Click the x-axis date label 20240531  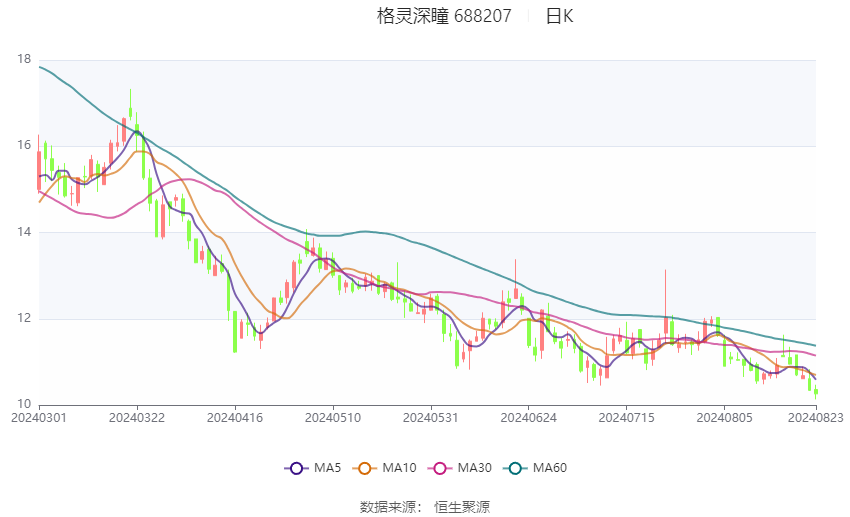click(430, 418)
